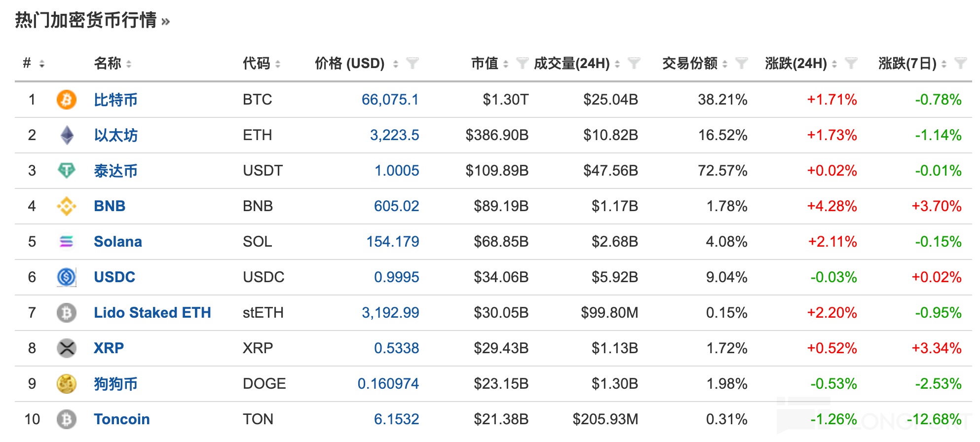Screen dimensions: 980x442
Task: Click the XRP black logo icon
Action: [66, 348]
